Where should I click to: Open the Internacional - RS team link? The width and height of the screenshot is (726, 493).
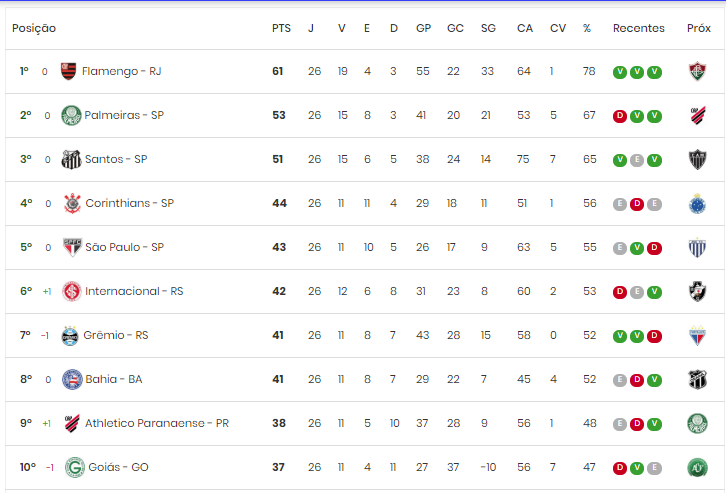(134, 291)
